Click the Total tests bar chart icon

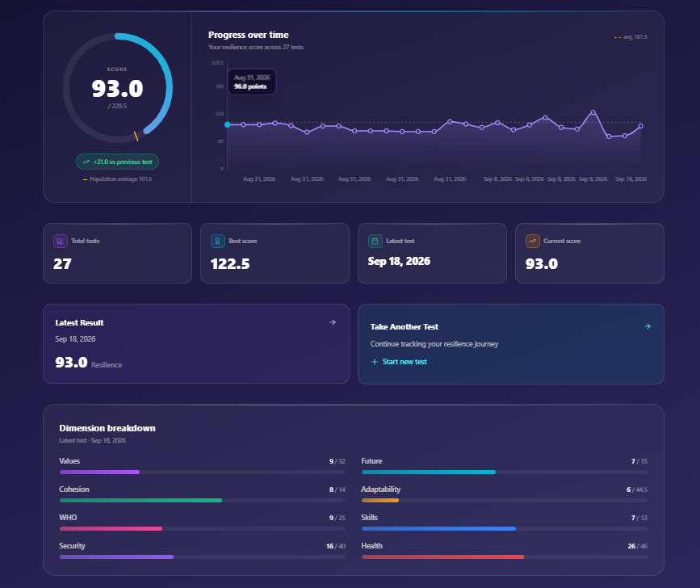[61, 241]
